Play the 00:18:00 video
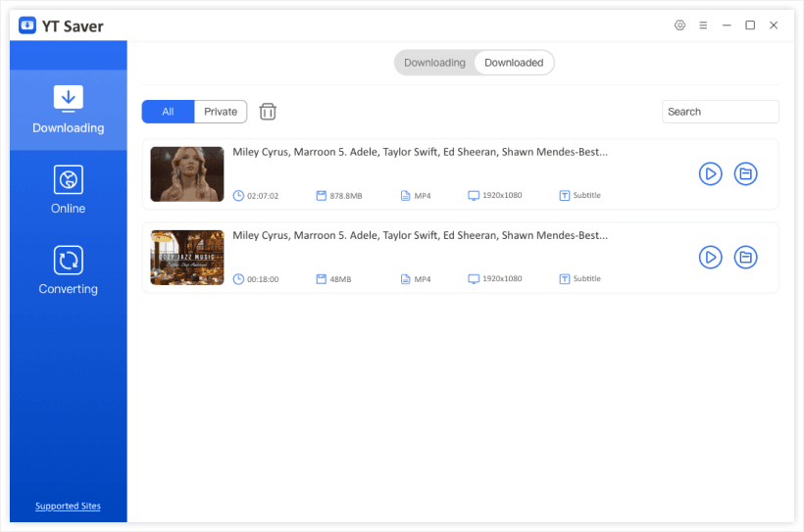The image size is (804, 532). pos(710,258)
